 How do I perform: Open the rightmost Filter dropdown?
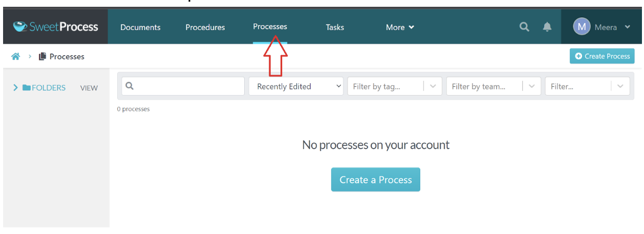[586, 87]
